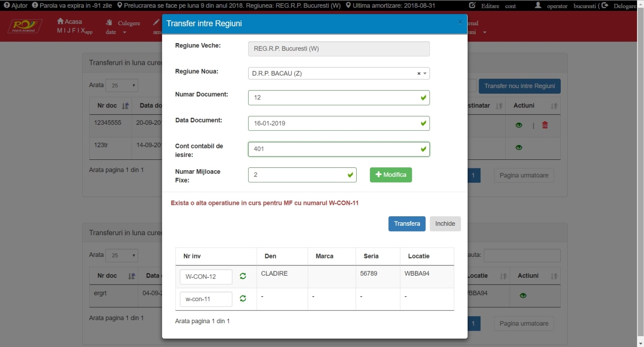Go to Acasa in the navigation bar

[x=70, y=22]
